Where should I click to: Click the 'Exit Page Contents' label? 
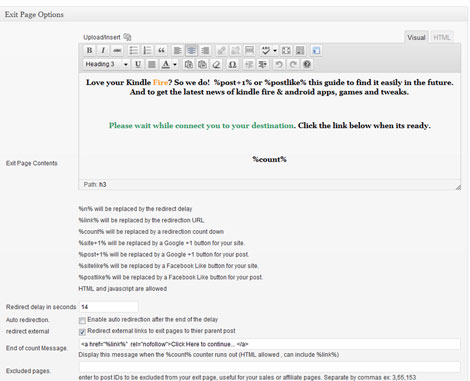[x=32, y=163]
